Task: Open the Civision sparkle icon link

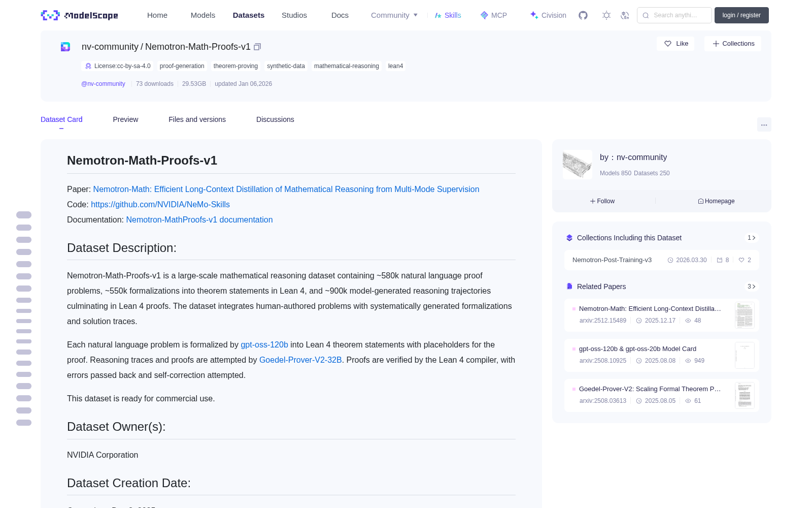Action: pyautogui.click(x=548, y=15)
